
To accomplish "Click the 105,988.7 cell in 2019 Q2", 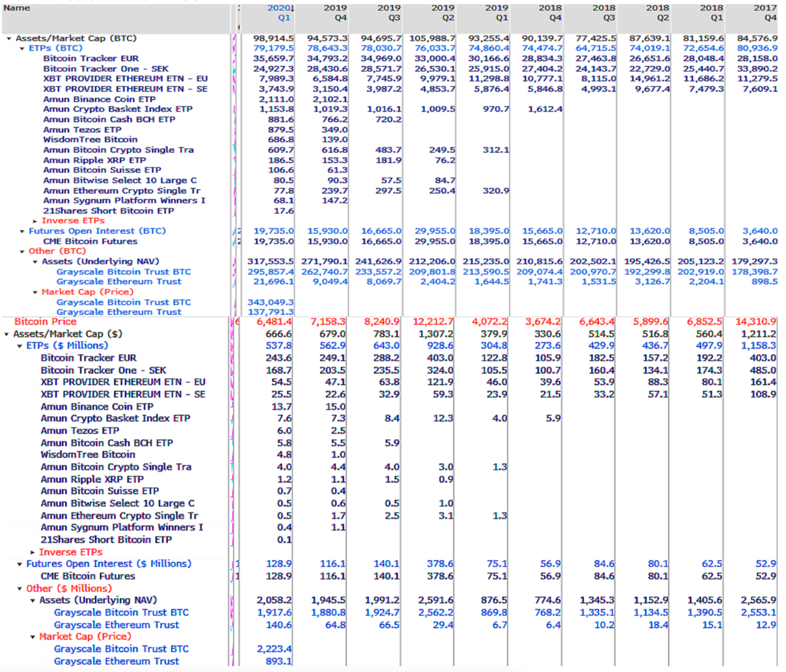I will point(433,39).
